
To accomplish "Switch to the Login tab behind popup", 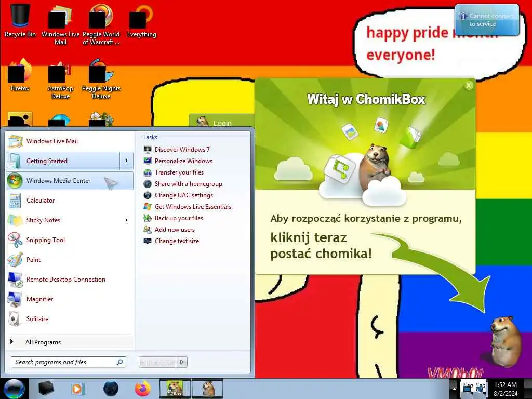I will click(222, 122).
